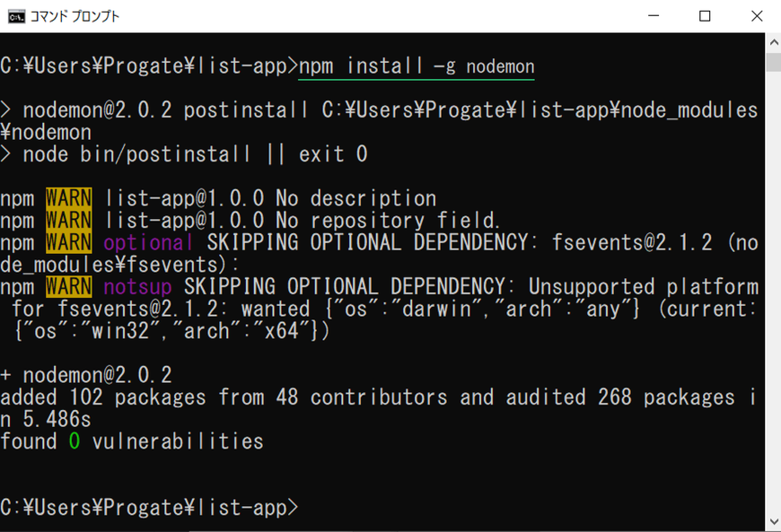Click the node bin/postinstall || exit 0 line
Image resolution: width=781 pixels, height=532 pixels.
(184, 154)
